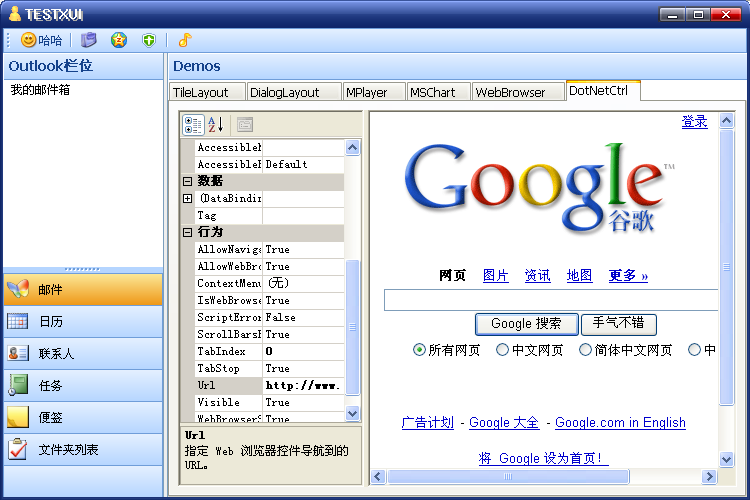Switch to the DialogLayout tab
Viewport: 750px width, 500px height.
tap(294, 92)
